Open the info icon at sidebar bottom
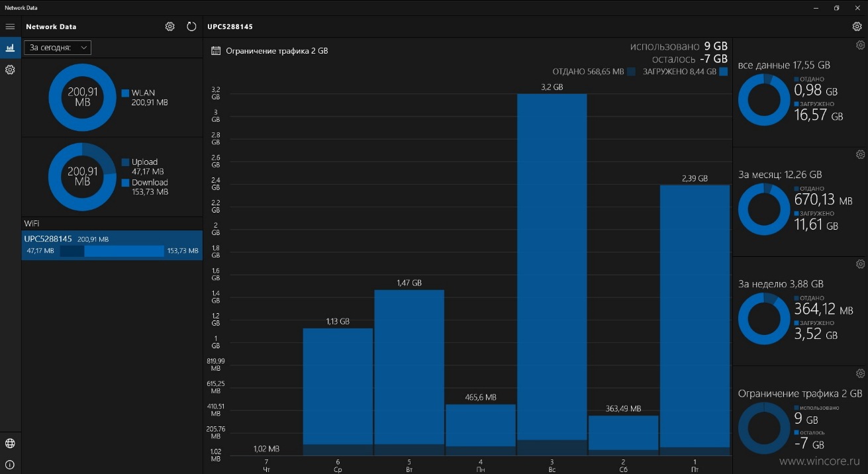This screenshot has width=868, height=474. [10, 465]
